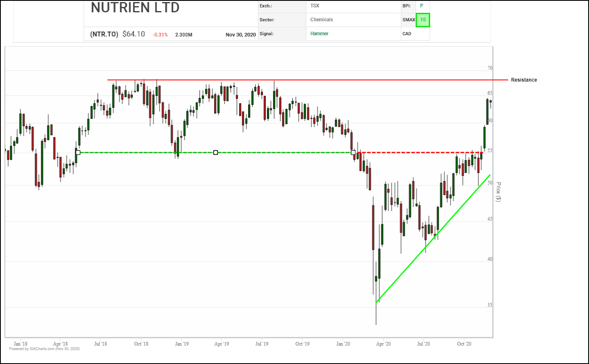Click the 2.300M volume figure
The height and width of the screenshot is (364, 589).
pyautogui.click(x=184, y=35)
